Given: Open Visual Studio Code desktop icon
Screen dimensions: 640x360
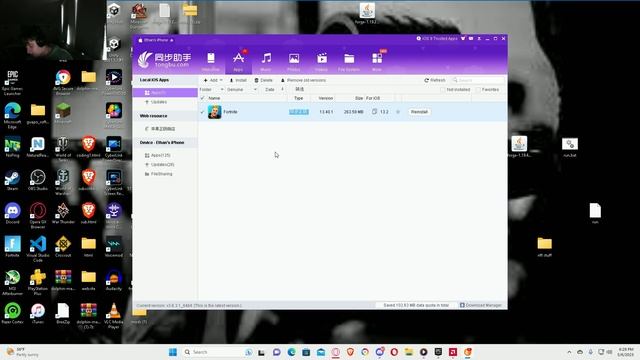Looking at the screenshot, I should coord(38,249).
